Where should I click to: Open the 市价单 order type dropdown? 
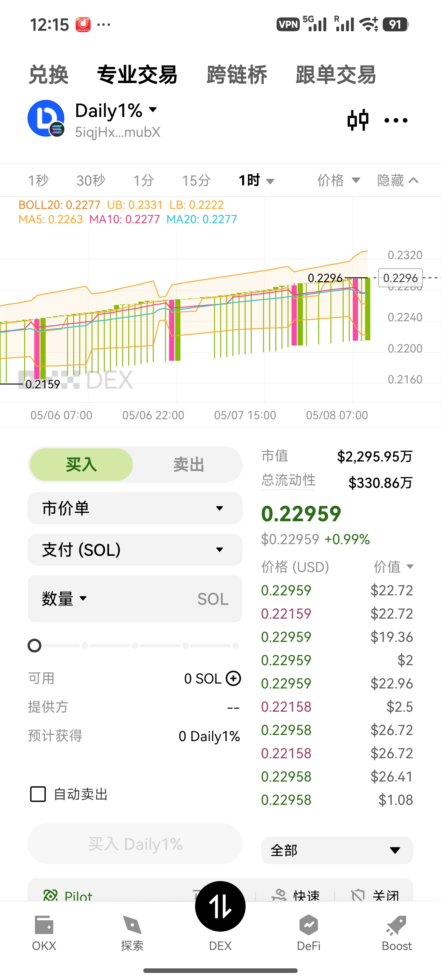click(135, 508)
